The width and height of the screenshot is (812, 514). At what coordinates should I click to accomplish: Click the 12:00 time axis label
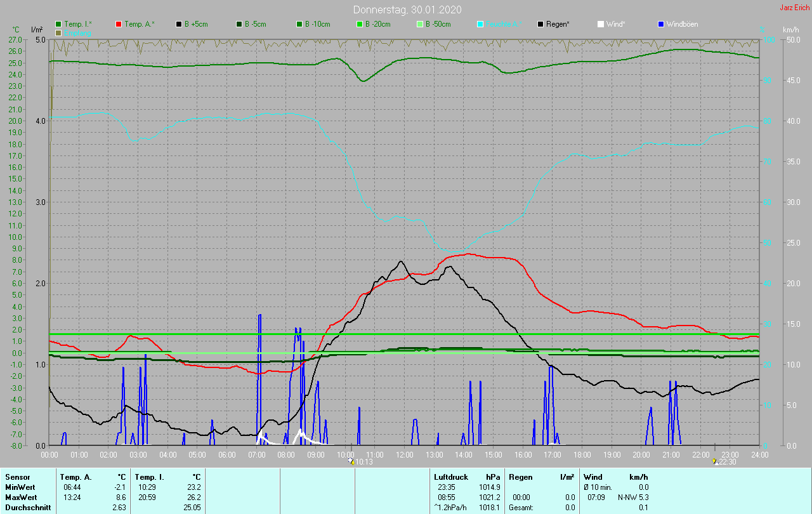tap(404, 454)
